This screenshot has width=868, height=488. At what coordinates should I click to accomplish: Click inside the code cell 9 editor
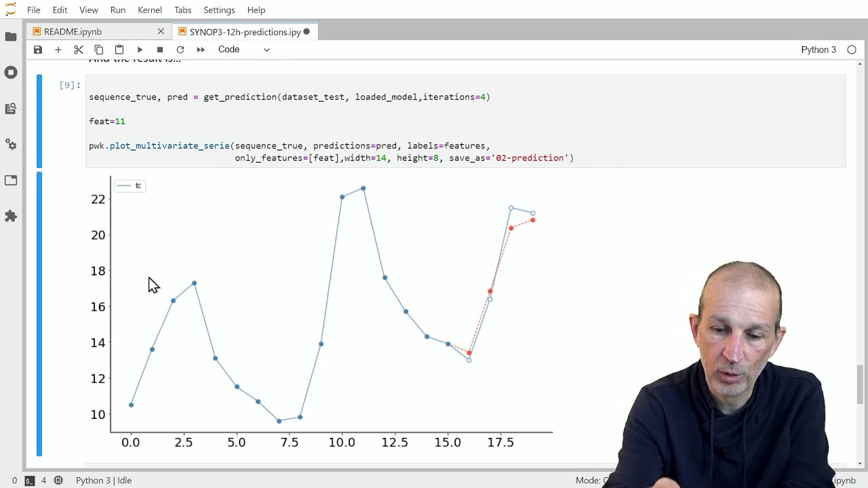click(465, 121)
